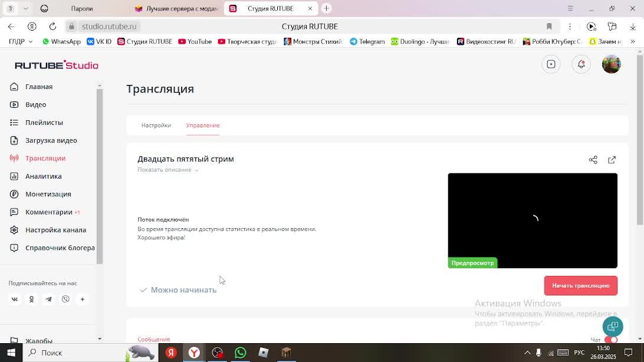Open Yandex Browser taskbar icon

click(x=194, y=353)
